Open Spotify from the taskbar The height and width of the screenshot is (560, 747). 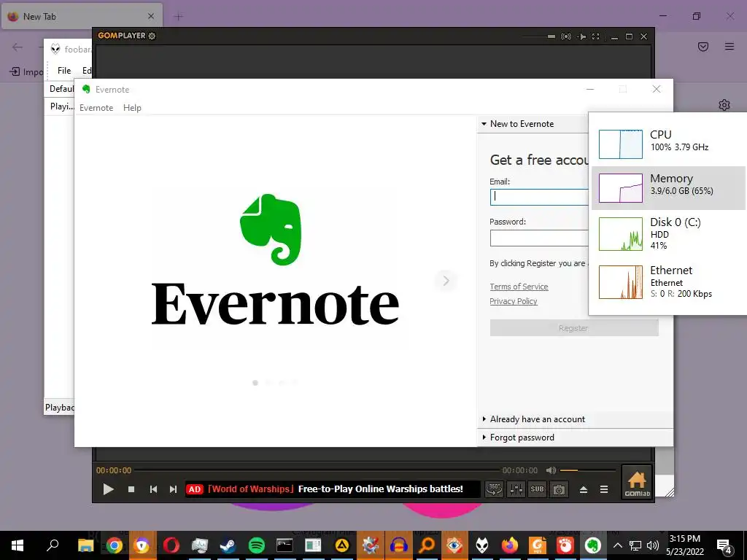point(256,545)
